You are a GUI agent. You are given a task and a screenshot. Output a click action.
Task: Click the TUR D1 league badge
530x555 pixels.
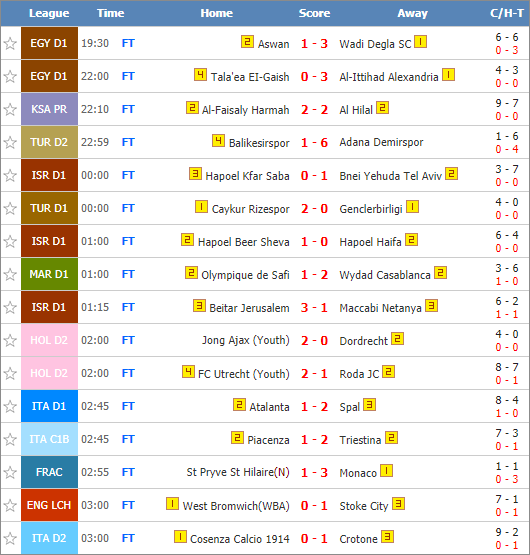(x=49, y=208)
